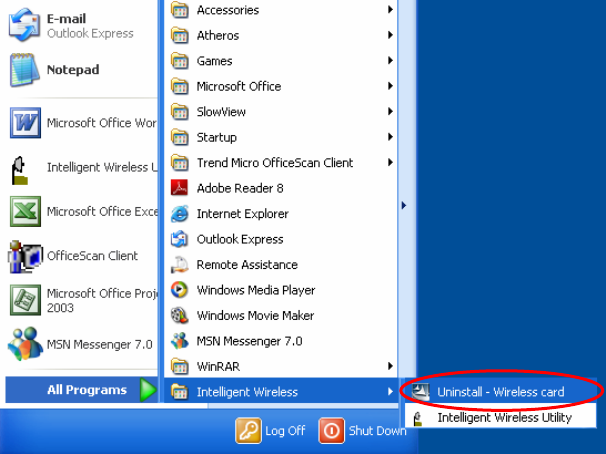This screenshot has height=454, width=606.
Task: Expand Microsoft Office submenu arrow
Action: point(390,86)
